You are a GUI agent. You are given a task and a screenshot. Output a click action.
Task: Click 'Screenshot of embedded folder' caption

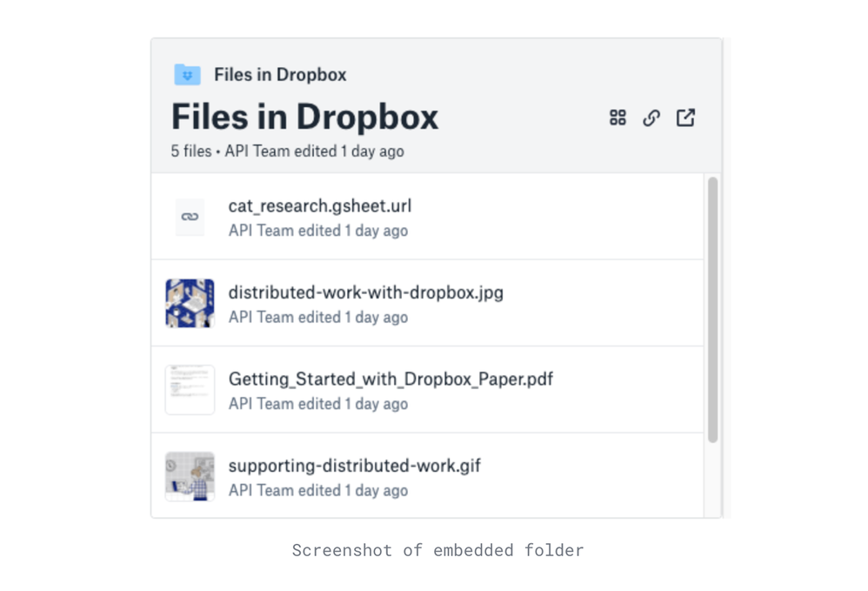pyautogui.click(x=437, y=550)
